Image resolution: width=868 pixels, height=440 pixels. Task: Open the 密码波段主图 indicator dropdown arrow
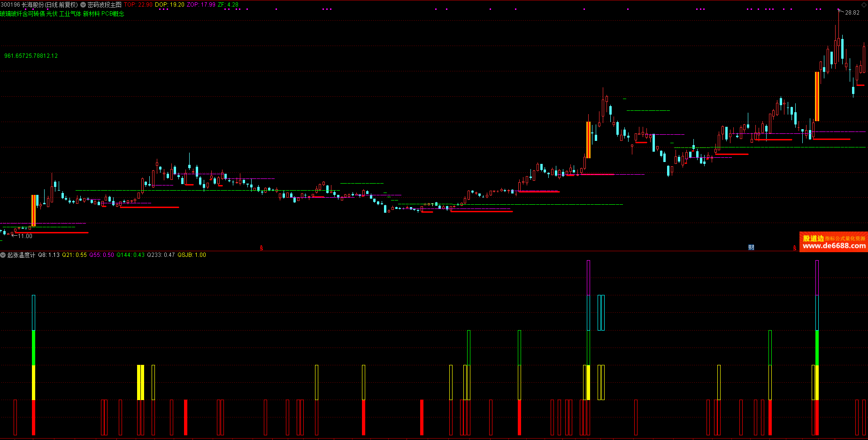tap(83, 5)
